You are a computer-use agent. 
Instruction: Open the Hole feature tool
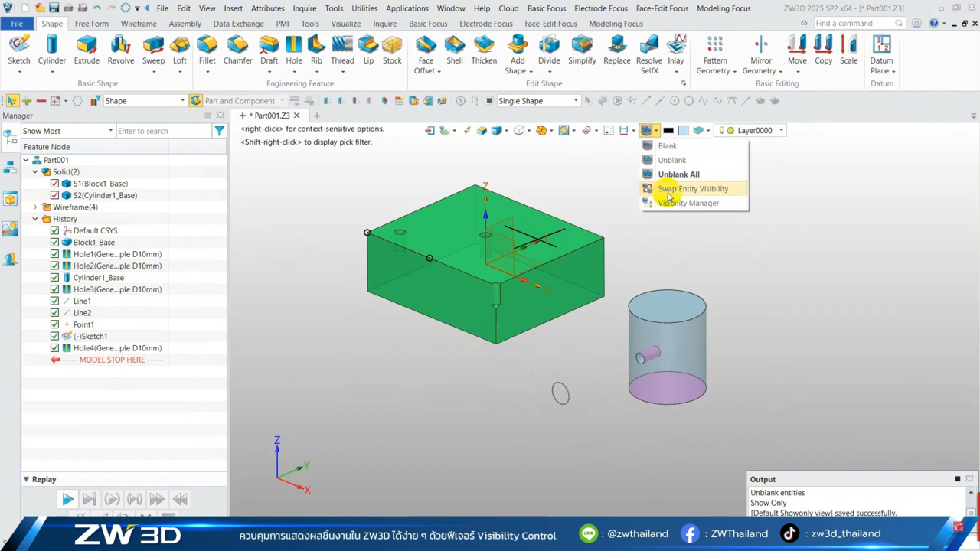[294, 51]
